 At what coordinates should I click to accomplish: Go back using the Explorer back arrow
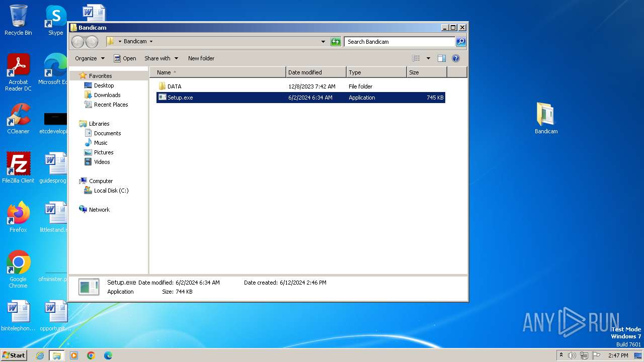coord(77,42)
